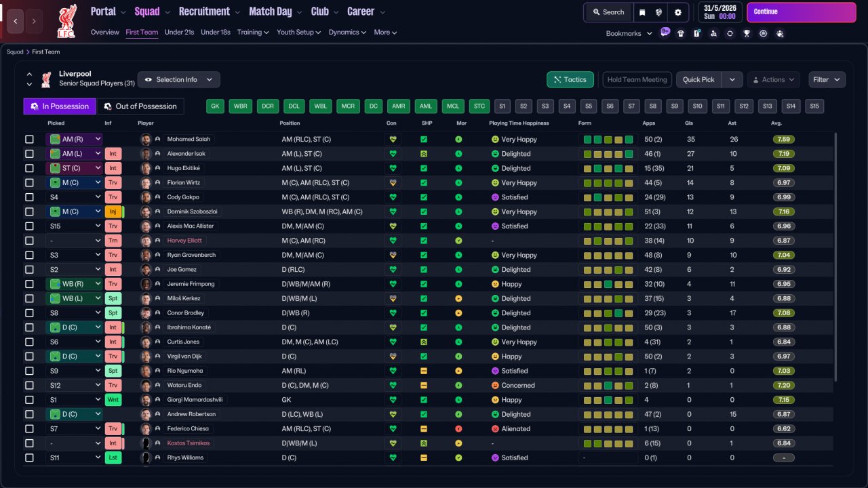The height and width of the screenshot is (488, 868).
Task: Expand the Bookmarks dropdown
Action: 629,33
